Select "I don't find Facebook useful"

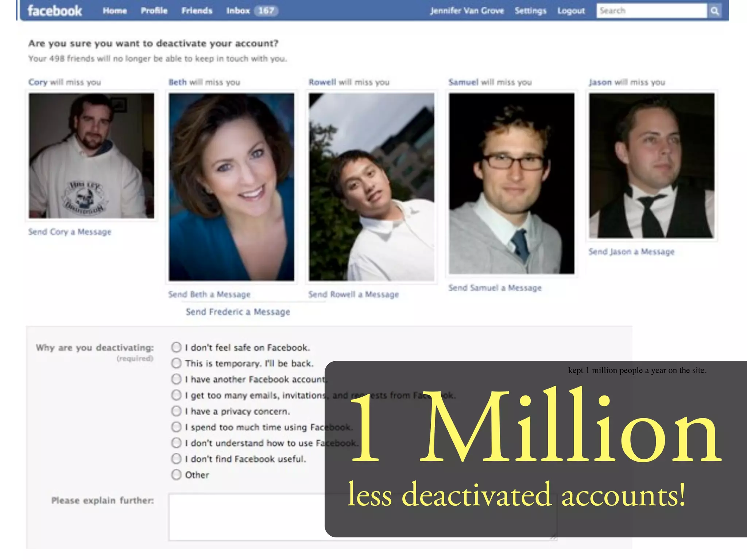[177, 459]
